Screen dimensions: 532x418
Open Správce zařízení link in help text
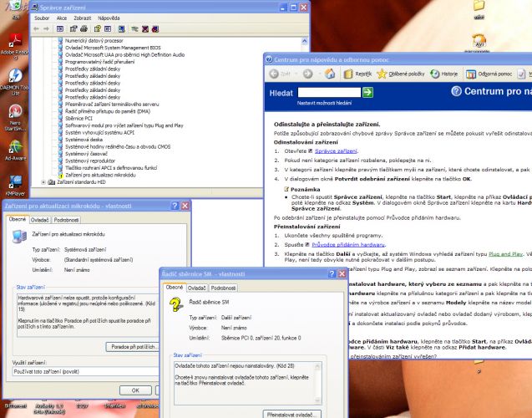tap(336, 151)
